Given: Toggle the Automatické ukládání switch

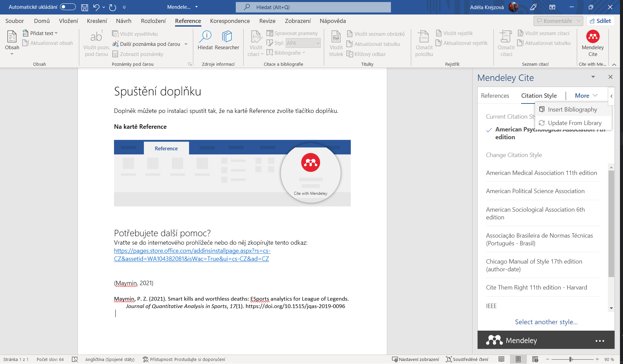Looking at the screenshot, I should pos(68,7).
